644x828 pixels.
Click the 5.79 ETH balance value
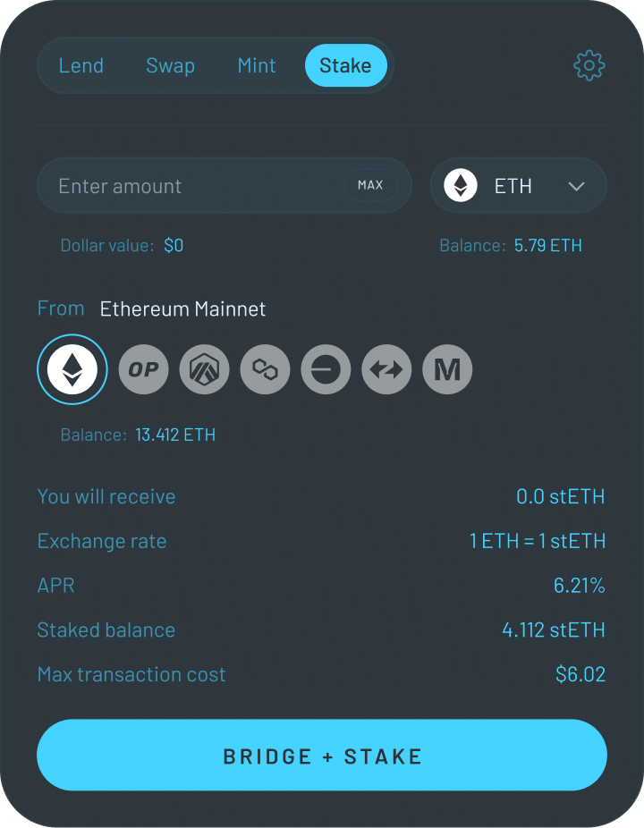coord(547,245)
